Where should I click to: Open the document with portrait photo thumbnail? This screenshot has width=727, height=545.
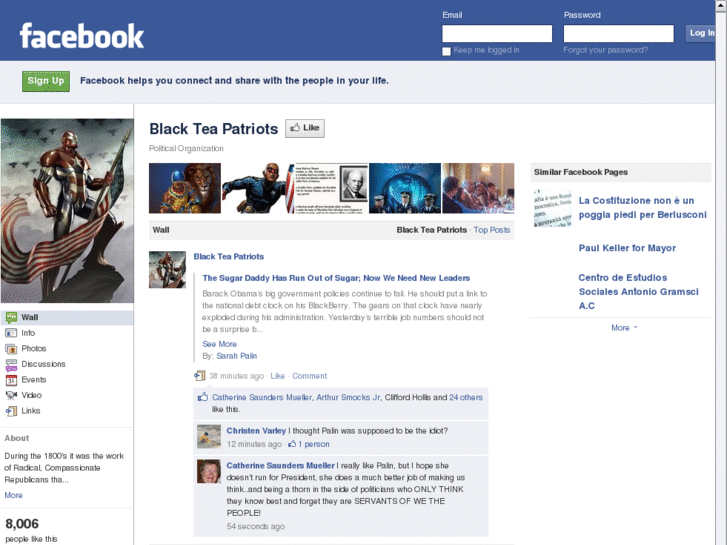tap(332, 188)
